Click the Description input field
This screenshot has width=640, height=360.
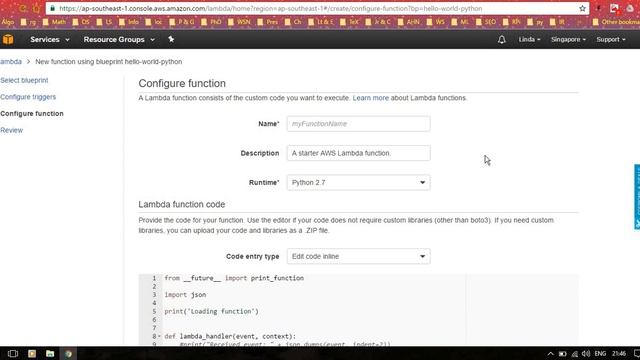(x=358, y=153)
